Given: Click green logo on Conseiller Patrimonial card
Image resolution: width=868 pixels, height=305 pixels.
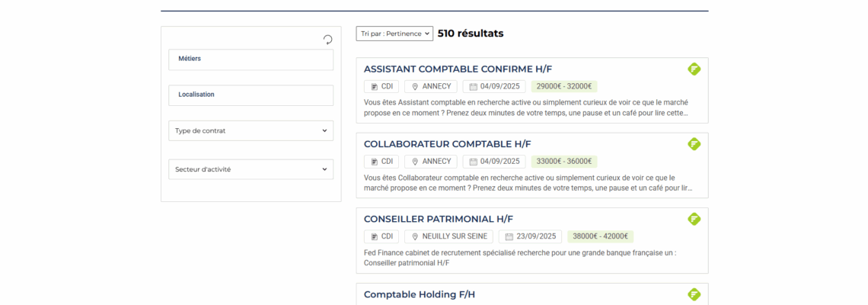Looking at the screenshot, I should (x=694, y=219).
